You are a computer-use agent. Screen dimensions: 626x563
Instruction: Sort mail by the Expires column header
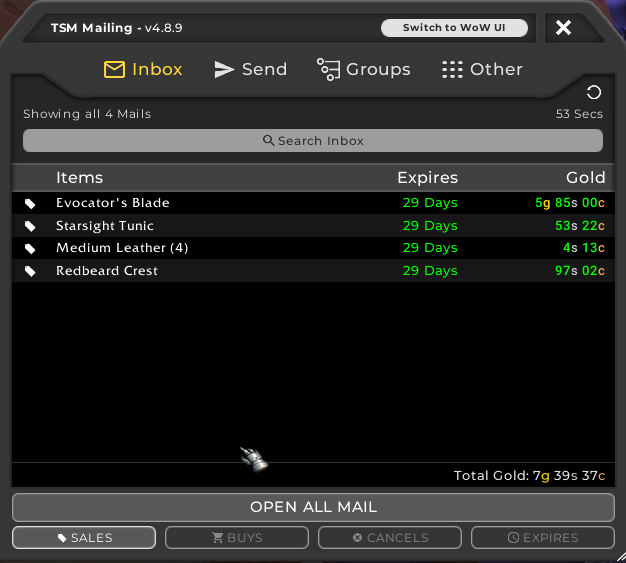coord(427,178)
